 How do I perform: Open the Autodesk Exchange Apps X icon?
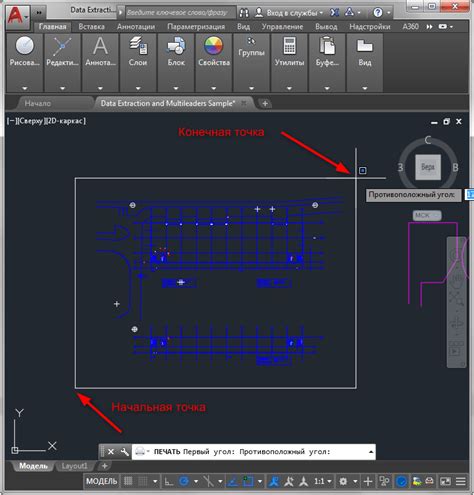point(334,13)
